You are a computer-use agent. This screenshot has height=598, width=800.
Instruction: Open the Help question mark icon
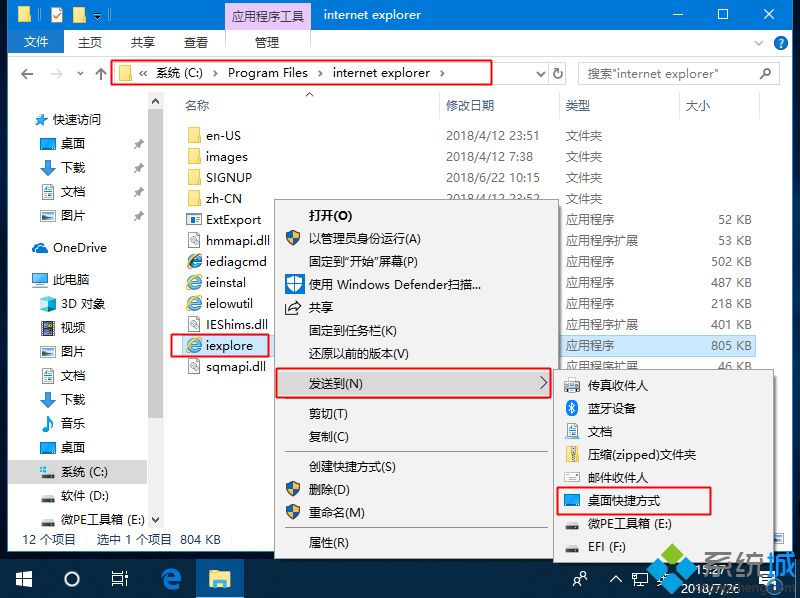tap(781, 43)
